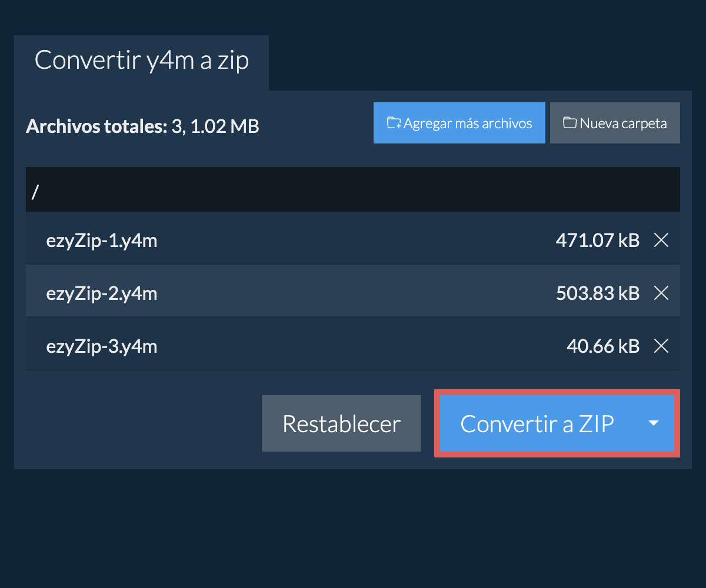Select the ezyZip-1.y4m file name
This screenshot has width=706, height=588.
[102, 240]
